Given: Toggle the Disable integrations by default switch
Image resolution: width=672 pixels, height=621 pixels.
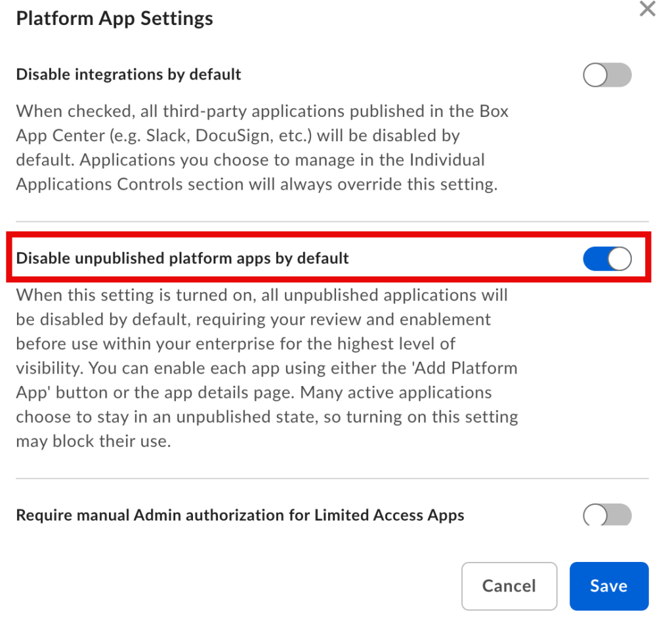Looking at the screenshot, I should [607, 75].
